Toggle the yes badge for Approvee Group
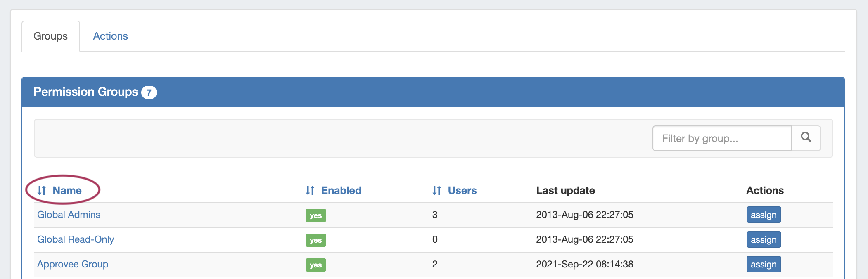The height and width of the screenshot is (279, 868). (315, 265)
